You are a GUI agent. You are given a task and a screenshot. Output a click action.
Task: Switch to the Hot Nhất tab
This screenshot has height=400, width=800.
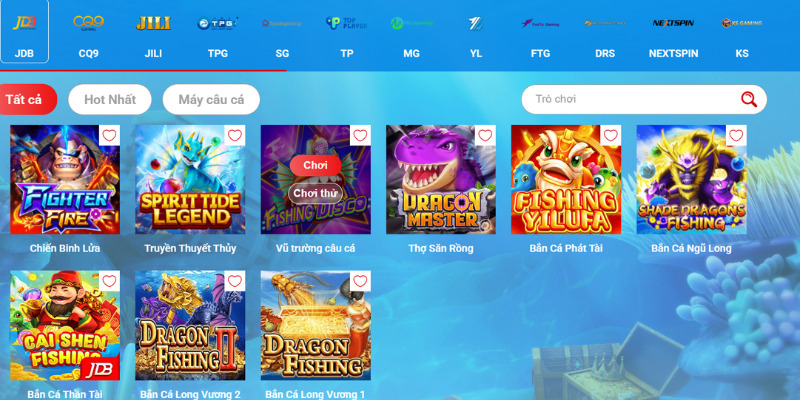pyautogui.click(x=110, y=99)
